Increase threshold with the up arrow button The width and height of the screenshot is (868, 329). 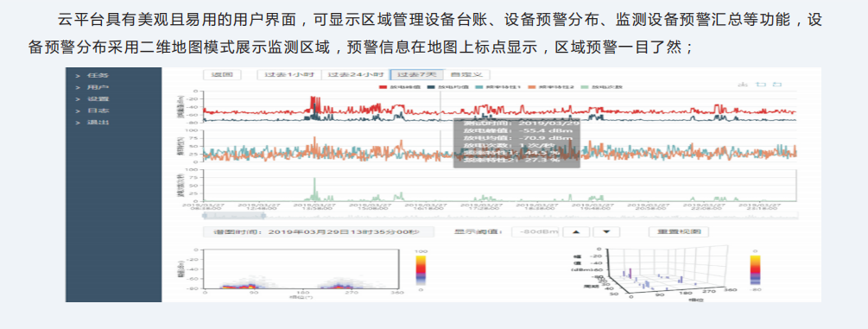click(x=576, y=232)
